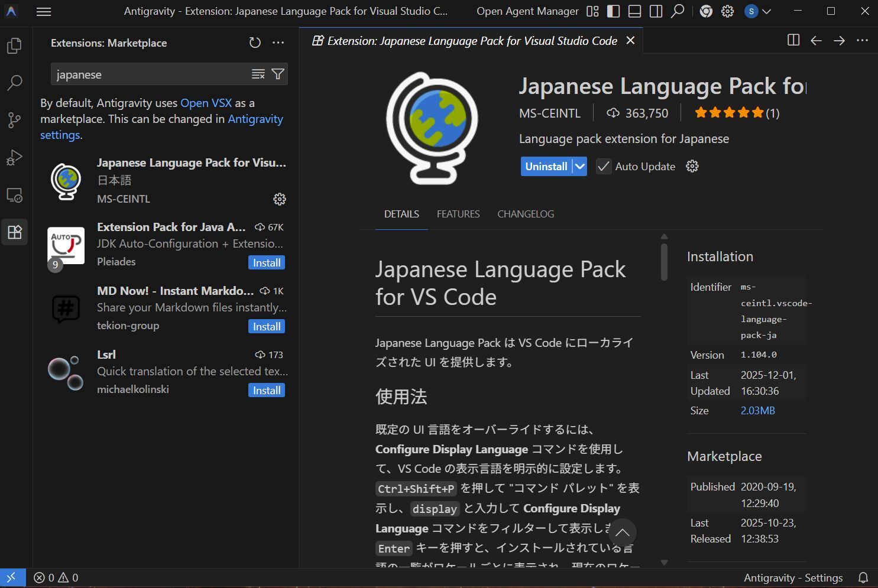Uncheck the Auto Update checkbox
This screenshot has height=588, width=878.
pyautogui.click(x=603, y=167)
